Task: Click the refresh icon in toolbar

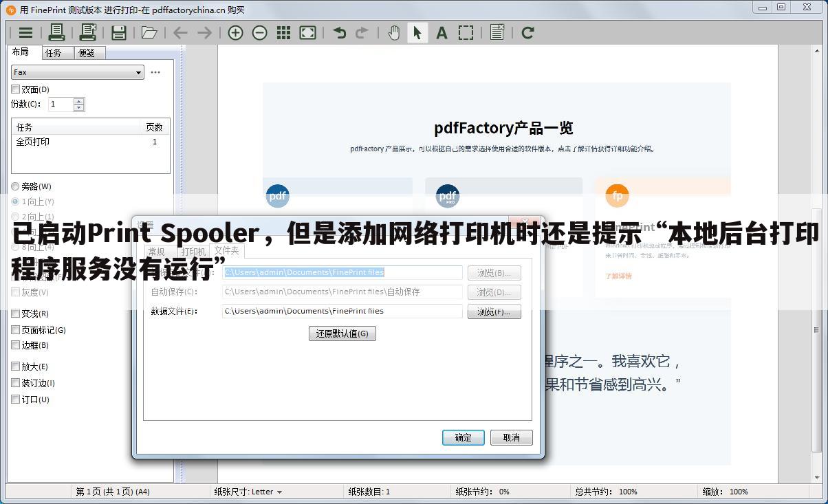Action: [x=528, y=32]
